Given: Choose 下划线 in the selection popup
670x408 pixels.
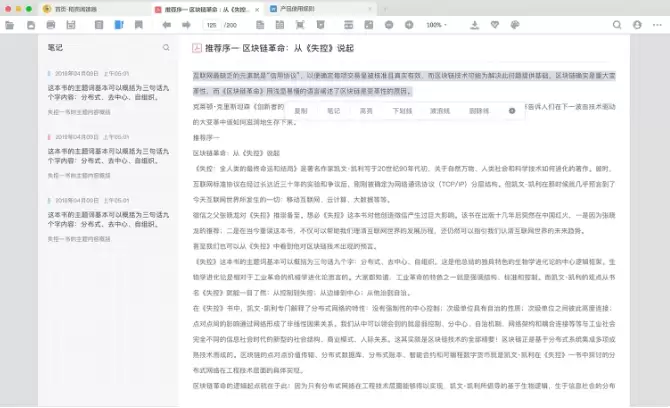Looking at the screenshot, I should click(x=402, y=111).
